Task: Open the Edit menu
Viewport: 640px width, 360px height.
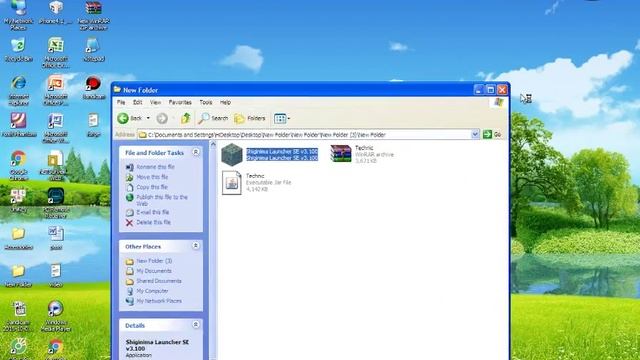Action: tap(138, 102)
